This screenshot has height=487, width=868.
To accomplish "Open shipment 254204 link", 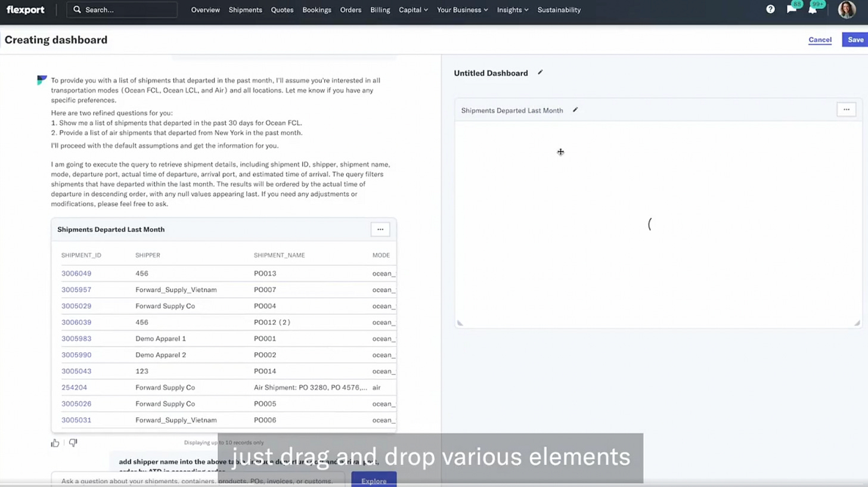I will pyautogui.click(x=74, y=387).
